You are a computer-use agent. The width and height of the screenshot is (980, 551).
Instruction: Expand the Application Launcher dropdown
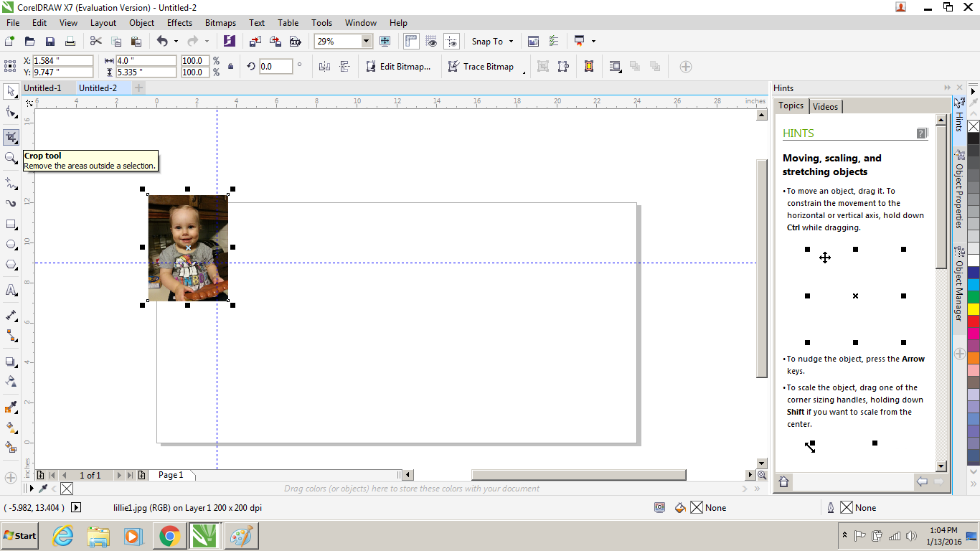pyautogui.click(x=594, y=42)
